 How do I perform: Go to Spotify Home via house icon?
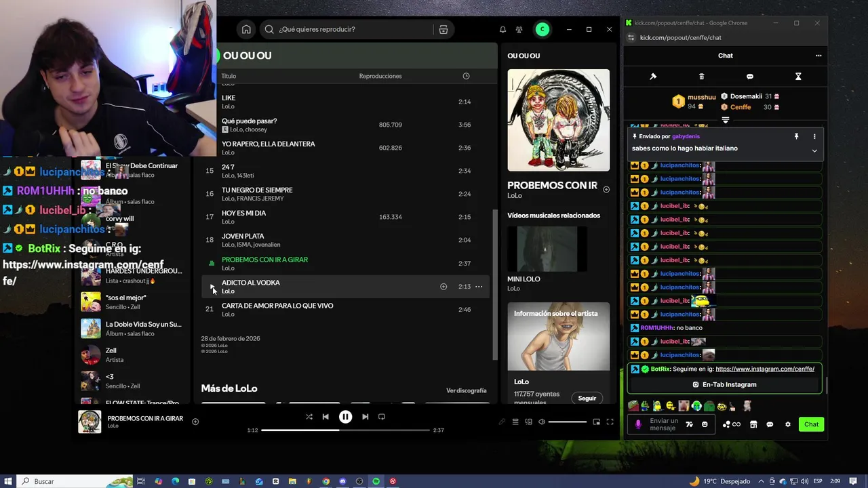tap(246, 29)
